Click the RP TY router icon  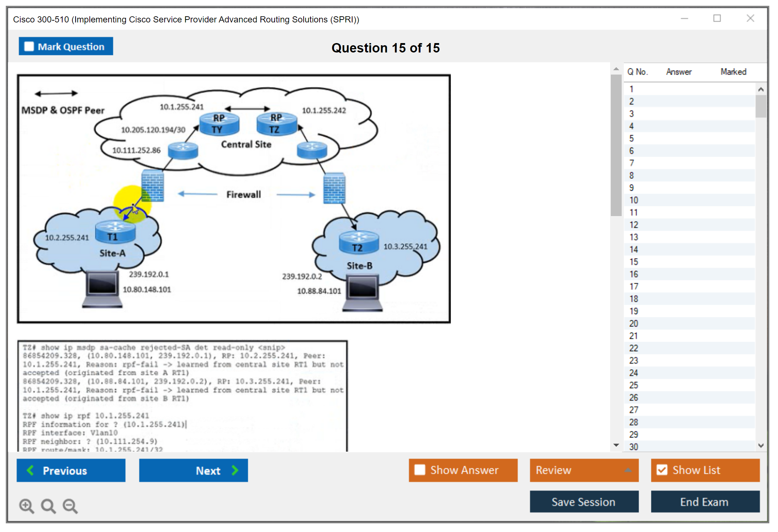[219, 124]
